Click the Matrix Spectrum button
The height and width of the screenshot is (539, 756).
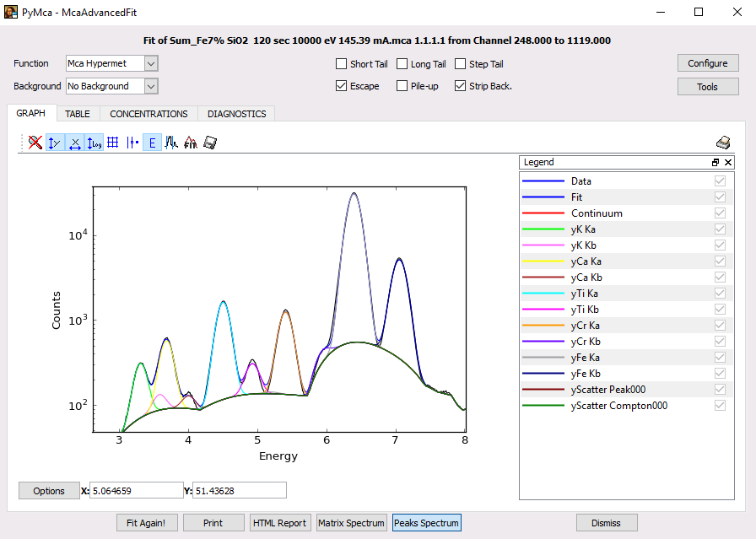click(x=352, y=523)
